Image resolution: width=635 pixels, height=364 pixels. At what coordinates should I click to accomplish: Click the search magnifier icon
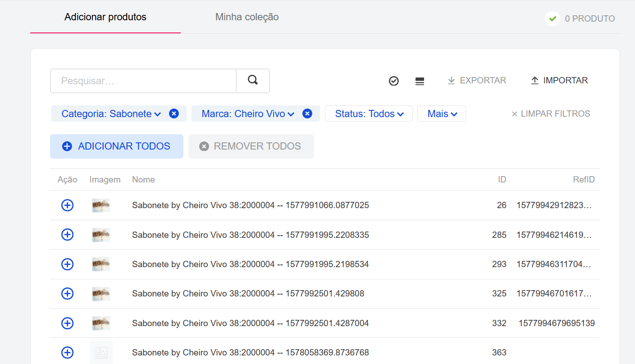tap(252, 80)
